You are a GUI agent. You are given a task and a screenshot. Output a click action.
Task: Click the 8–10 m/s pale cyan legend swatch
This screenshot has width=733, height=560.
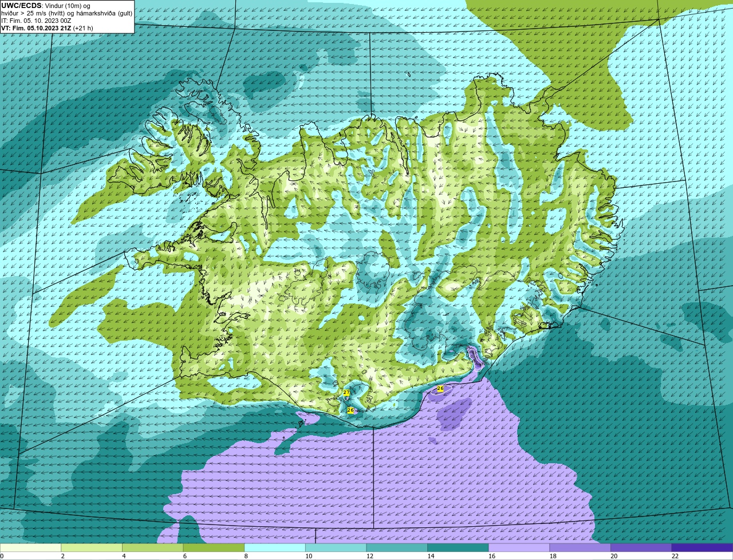point(275,547)
